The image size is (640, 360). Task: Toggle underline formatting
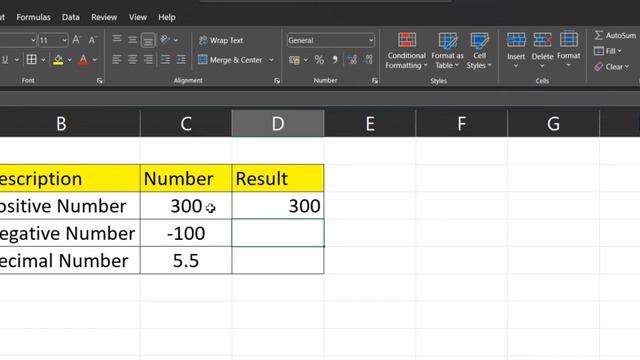(5, 60)
